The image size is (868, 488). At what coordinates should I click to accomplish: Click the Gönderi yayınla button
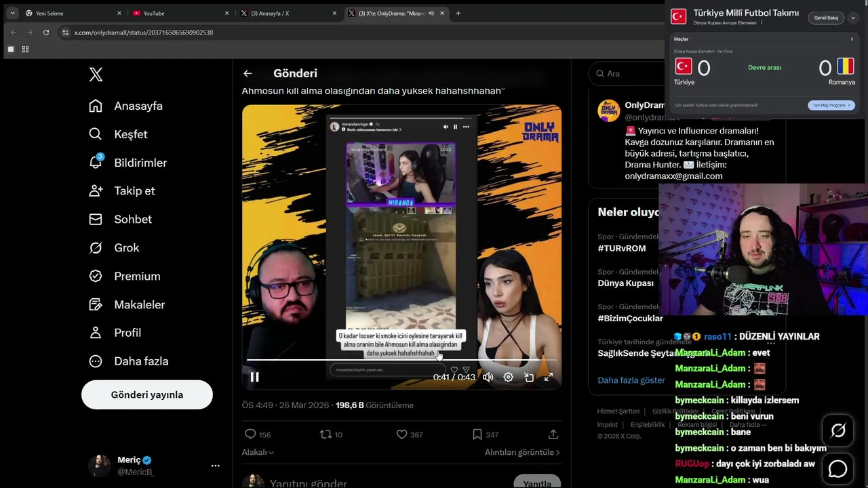[x=147, y=394]
